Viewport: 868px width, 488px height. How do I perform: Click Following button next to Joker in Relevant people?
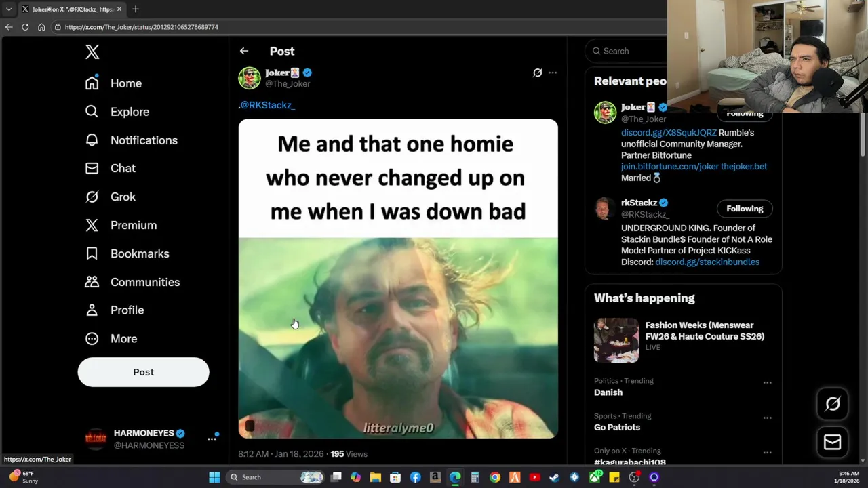pos(745,113)
